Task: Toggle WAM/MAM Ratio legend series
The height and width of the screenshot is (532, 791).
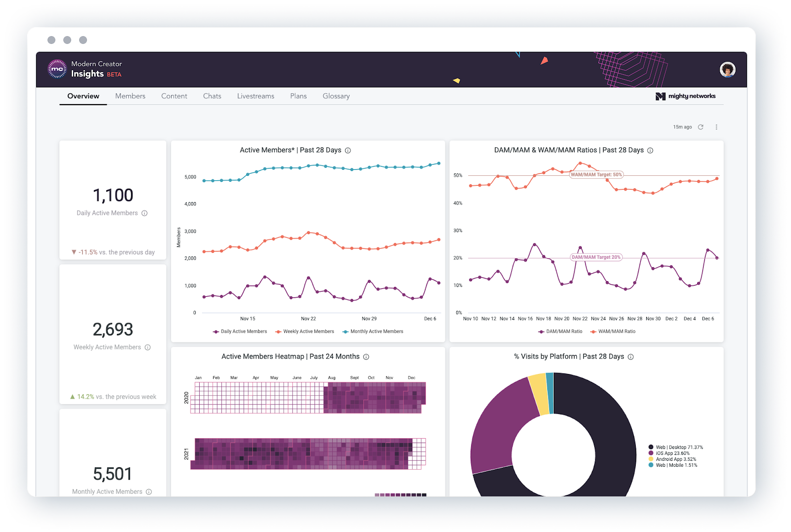Action: (x=613, y=331)
